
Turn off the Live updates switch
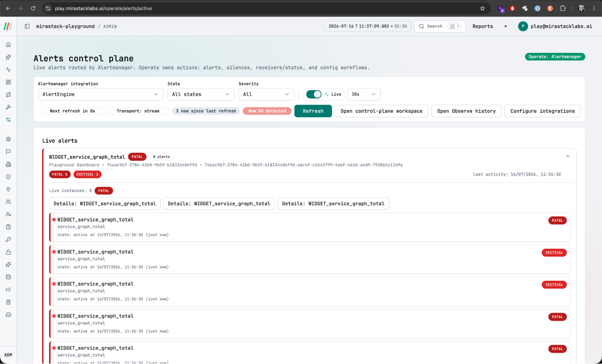[314, 94]
